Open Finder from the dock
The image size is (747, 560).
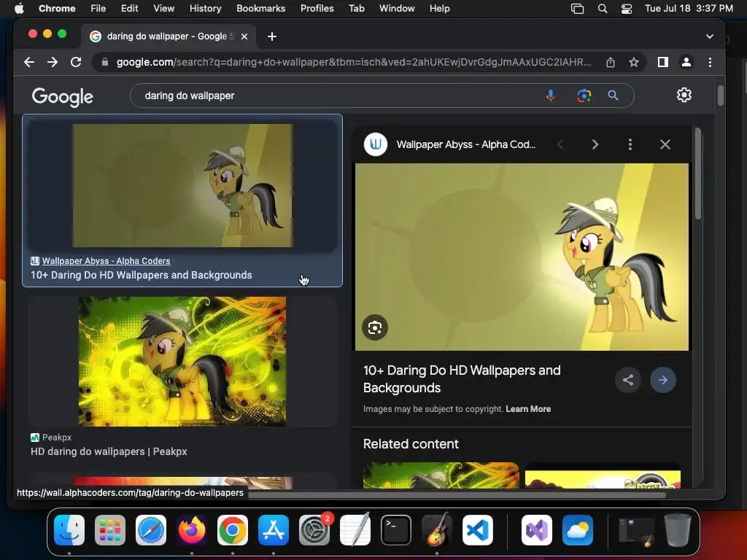coord(69,530)
